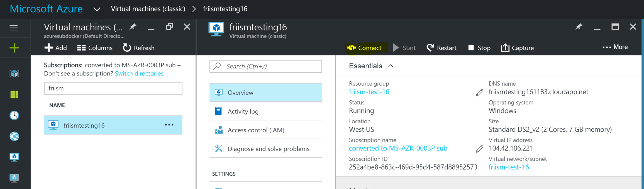Collapse the Essentials section
The image size is (644, 189).
click(x=391, y=66)
